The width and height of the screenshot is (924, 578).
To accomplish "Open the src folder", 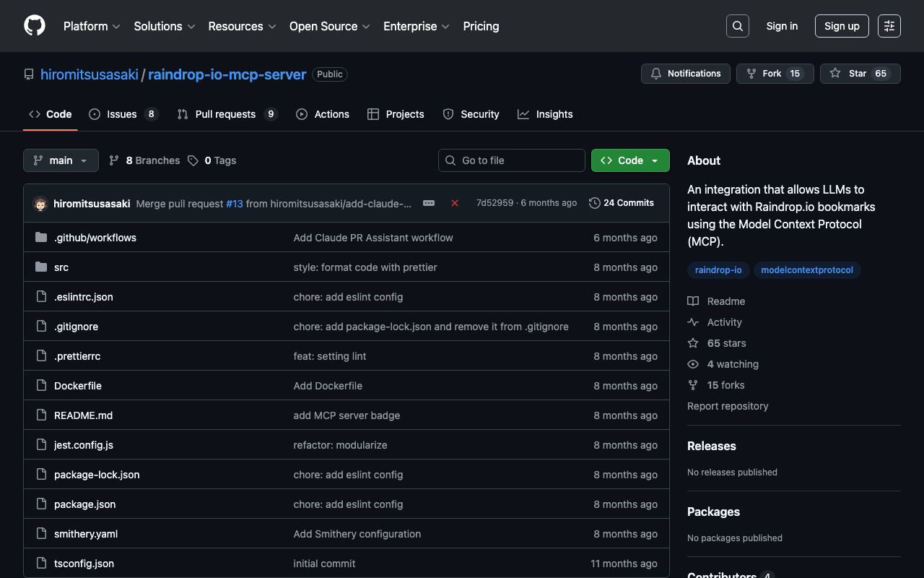I will pyautogui.click(x=61, y=267).
